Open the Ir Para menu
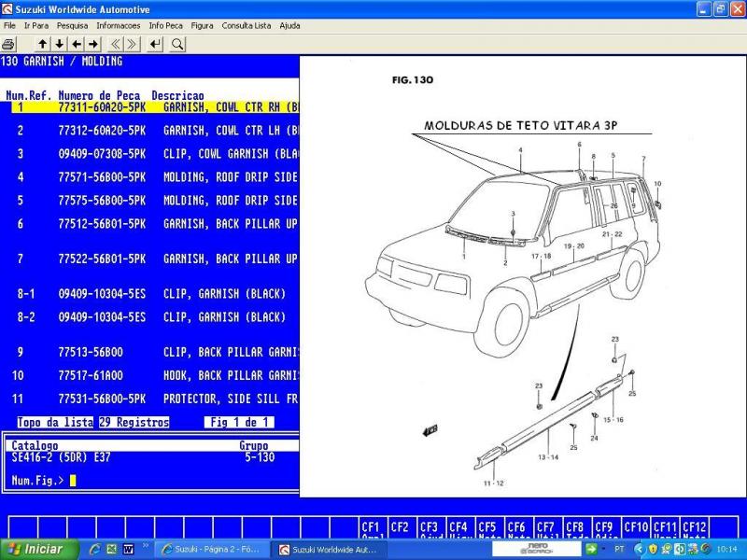 pyautogui.click(x=36, y=26)
